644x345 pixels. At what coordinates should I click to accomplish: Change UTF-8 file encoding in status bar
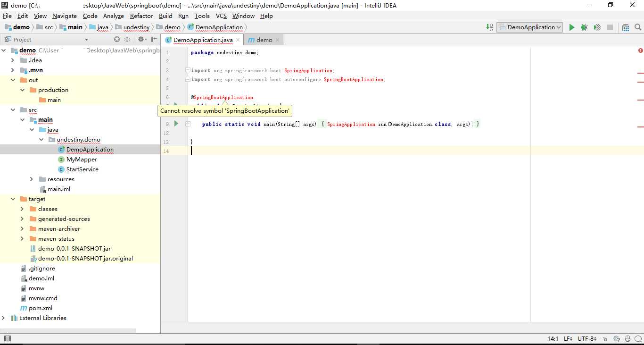tap(586, 339)
